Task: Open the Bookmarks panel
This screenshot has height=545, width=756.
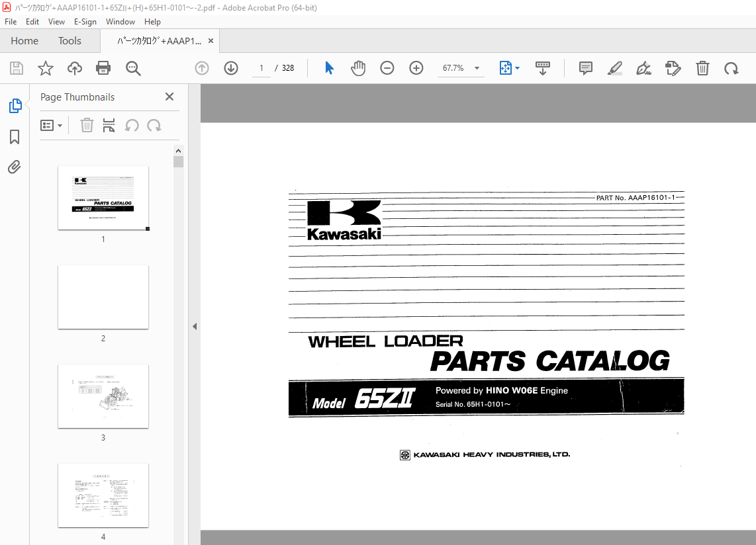Action: coord(15,137)
